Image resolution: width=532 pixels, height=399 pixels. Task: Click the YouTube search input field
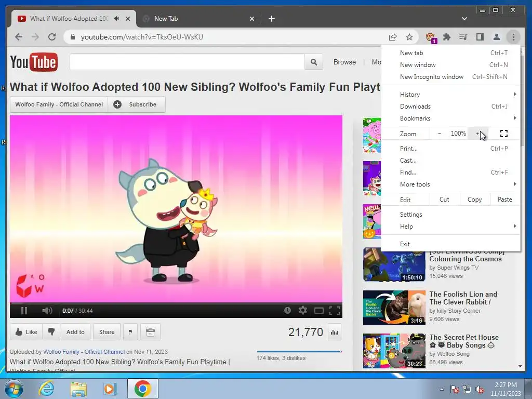[x=187, y=62]
